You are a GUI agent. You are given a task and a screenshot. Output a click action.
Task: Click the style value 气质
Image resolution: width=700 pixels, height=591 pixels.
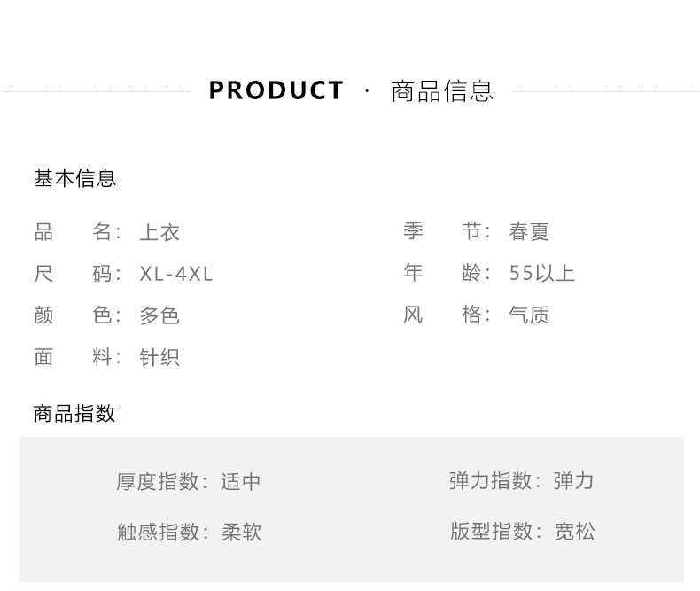529,315
